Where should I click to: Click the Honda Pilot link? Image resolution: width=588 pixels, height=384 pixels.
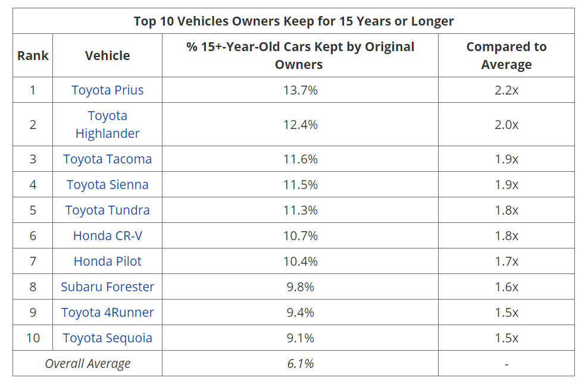point(108,262)
